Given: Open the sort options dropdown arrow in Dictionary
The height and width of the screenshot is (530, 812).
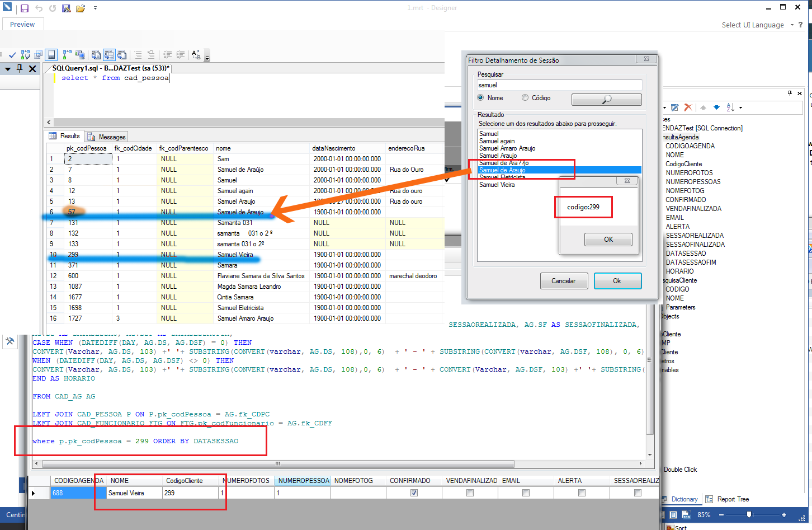Looking at the screenshot, I should tap(741, 107).
